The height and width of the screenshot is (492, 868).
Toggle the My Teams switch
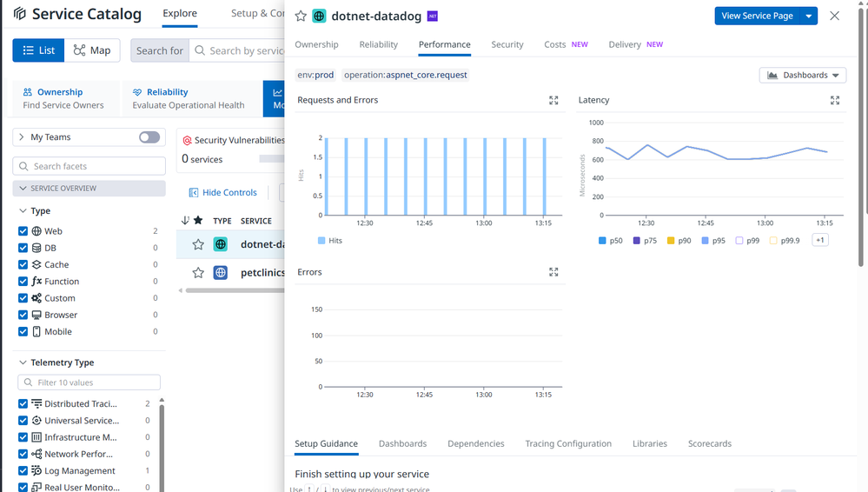tap(149, 136)
